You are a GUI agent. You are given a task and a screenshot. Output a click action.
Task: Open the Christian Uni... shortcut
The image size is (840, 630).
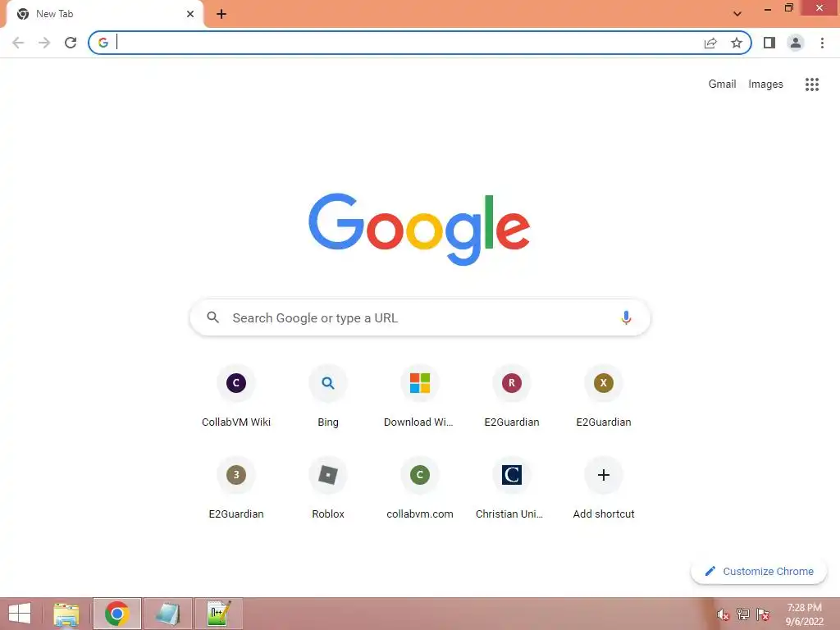tap(512, 488)
